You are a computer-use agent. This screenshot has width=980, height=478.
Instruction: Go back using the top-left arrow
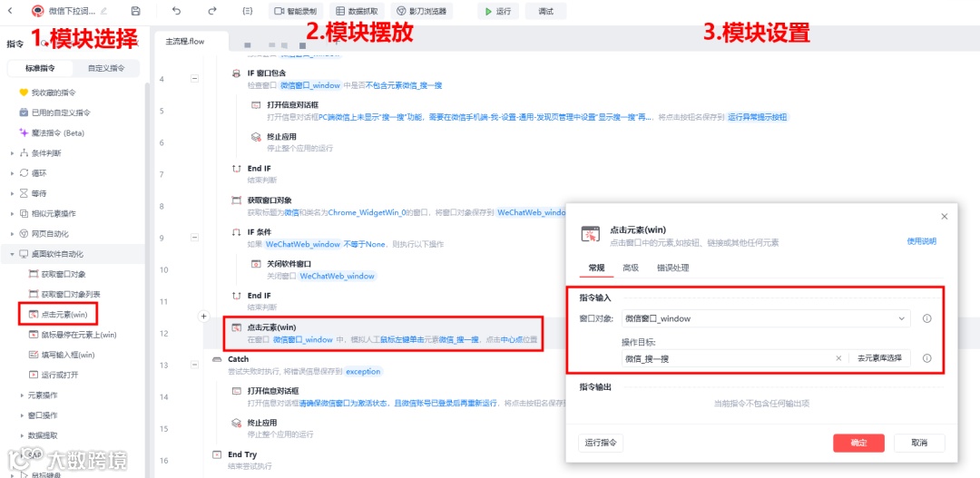[x=10, y=11]
